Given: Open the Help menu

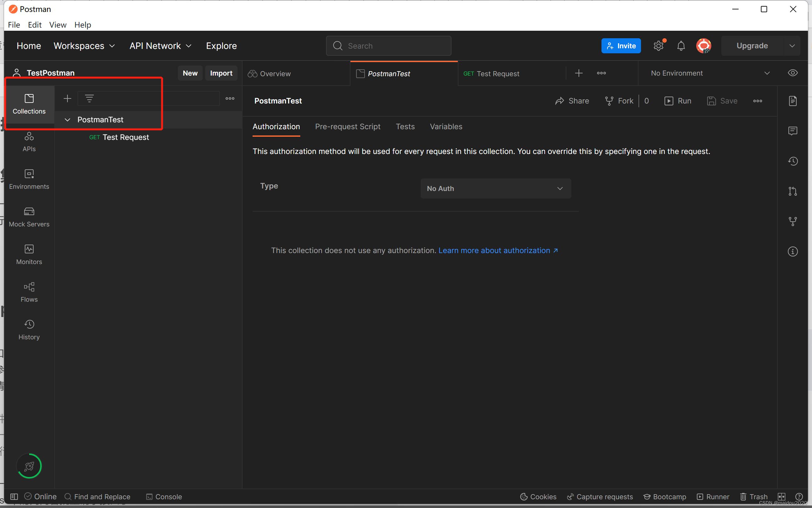Looking at the screenshot, I should pyautogui.click(x=83, y=25).
